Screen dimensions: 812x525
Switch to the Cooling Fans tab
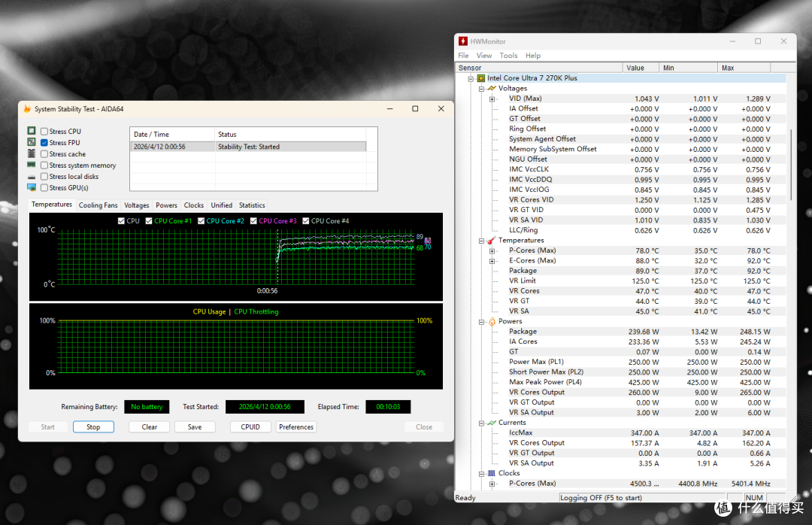coord(98,205)
